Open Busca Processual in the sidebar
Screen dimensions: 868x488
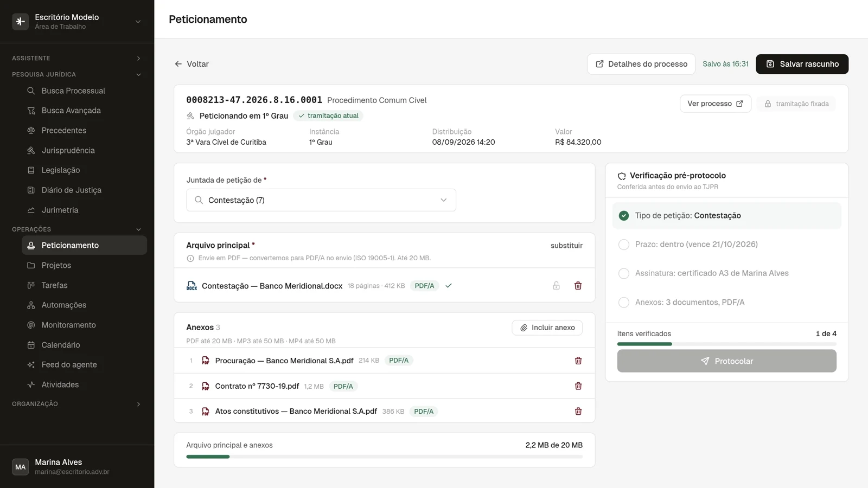click(84, 91)
